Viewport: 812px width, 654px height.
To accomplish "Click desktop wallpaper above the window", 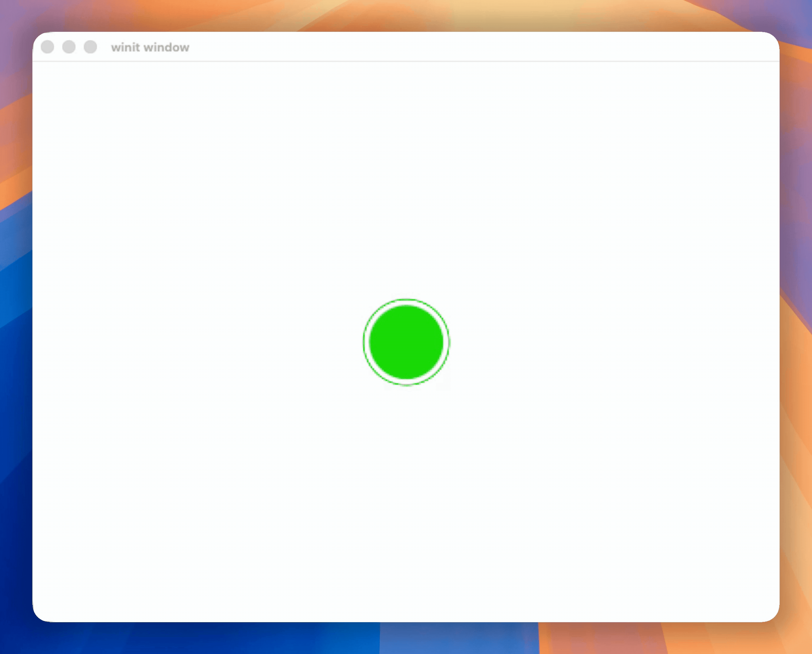I will click(x=406, y=15).
